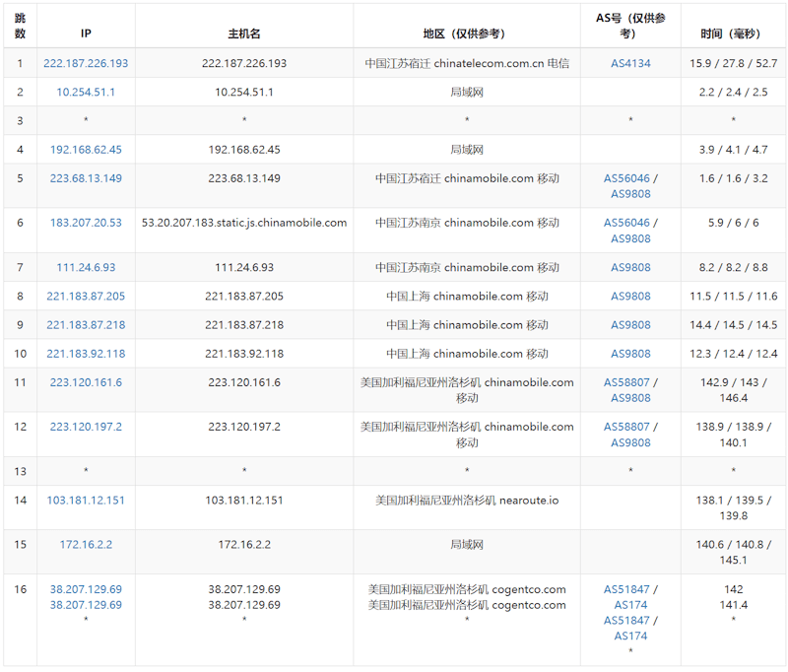788x672 pixels.
Task: Open IP link 103.181.12.151
Action: [86, 501]
